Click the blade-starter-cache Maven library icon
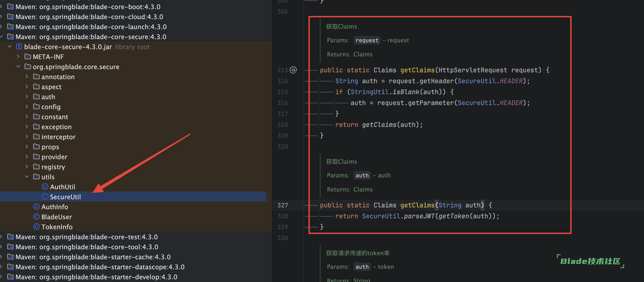 click(x=10, y=257)
